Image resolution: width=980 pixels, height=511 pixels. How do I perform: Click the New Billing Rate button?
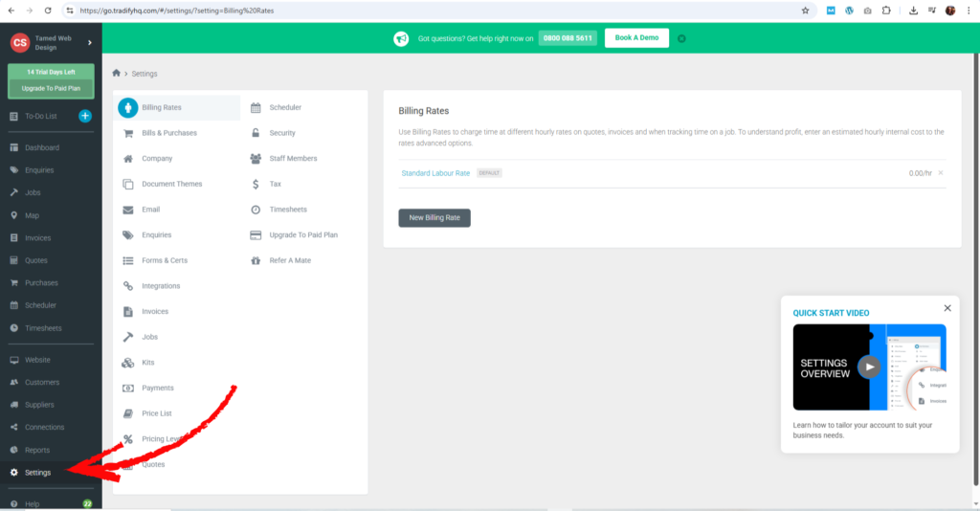coord(434,218)
